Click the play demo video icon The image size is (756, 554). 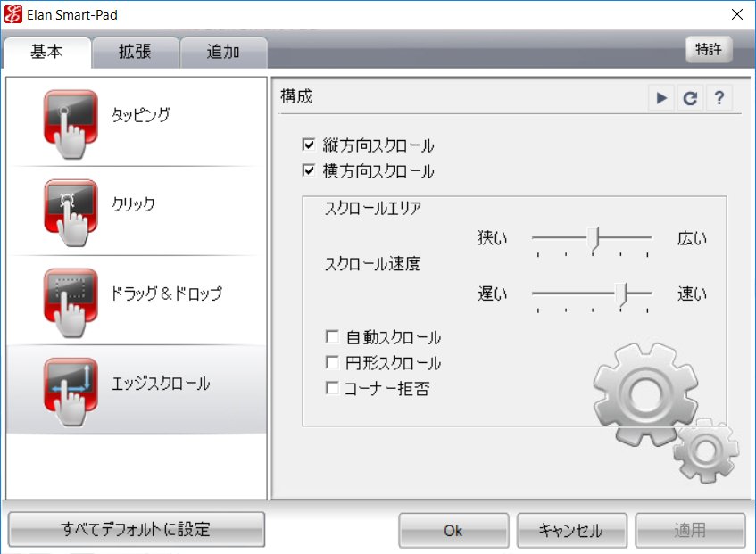[661, 98]
